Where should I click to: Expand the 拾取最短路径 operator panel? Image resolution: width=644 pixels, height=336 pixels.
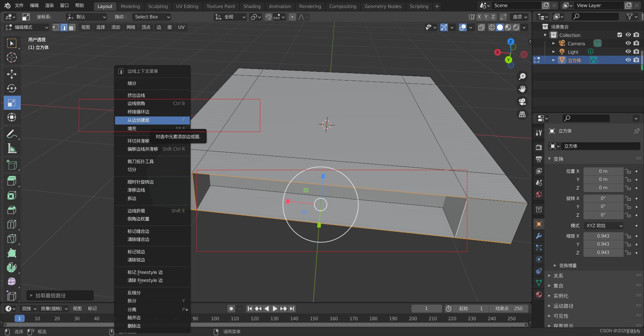pos(60,295)
